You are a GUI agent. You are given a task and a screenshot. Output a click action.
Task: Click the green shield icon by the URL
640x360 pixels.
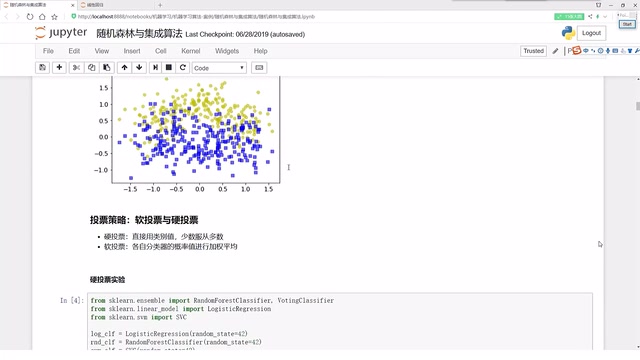tap(73, 16)
